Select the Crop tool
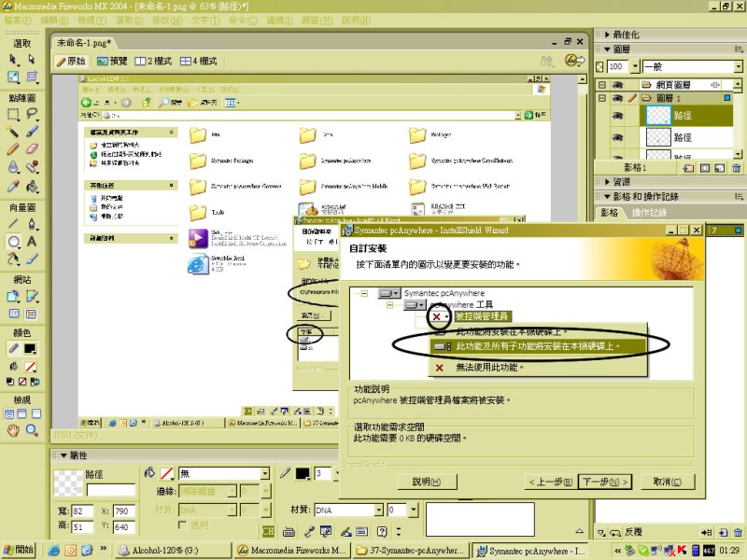 32,77
